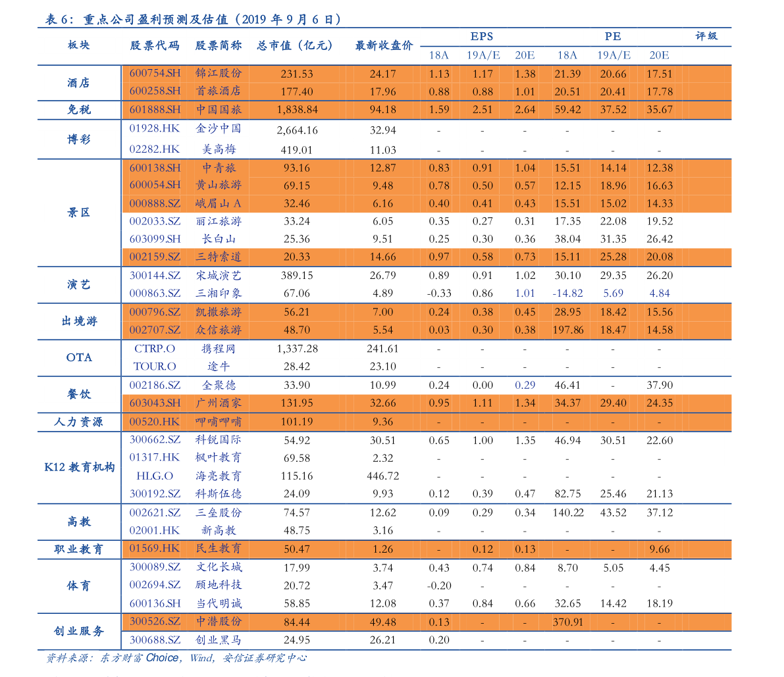Click market cap value 2,664.16

tap(297, 130)
